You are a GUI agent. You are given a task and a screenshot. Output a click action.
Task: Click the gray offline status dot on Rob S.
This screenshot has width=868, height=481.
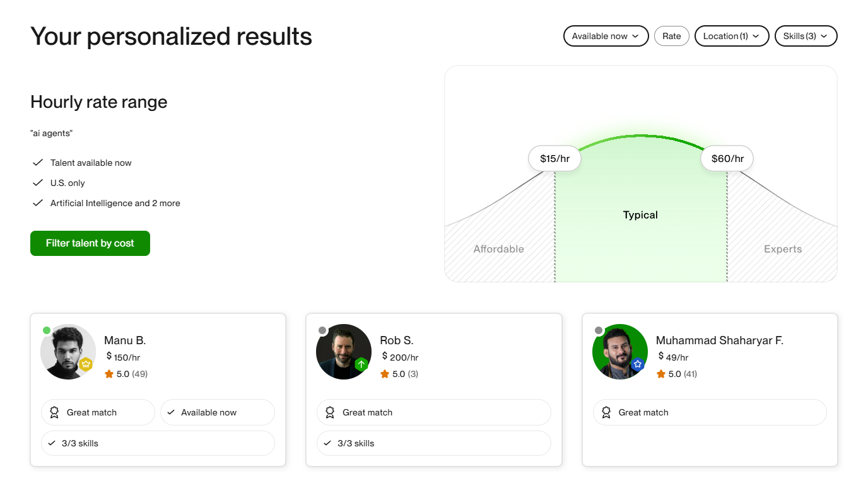coord(322,330)
